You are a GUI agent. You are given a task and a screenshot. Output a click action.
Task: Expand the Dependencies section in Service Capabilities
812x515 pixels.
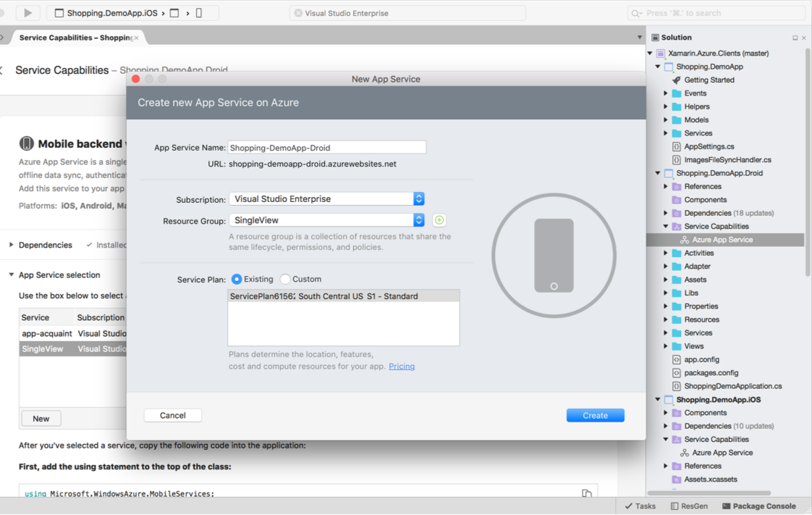pyautogui.click(x=12, y=245)
